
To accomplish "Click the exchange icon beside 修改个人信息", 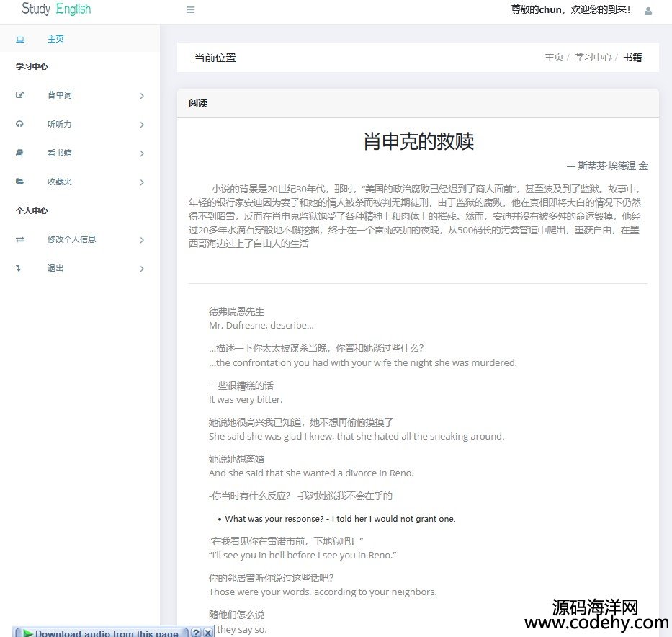I will pyautogui.click(x=19, y=239).
